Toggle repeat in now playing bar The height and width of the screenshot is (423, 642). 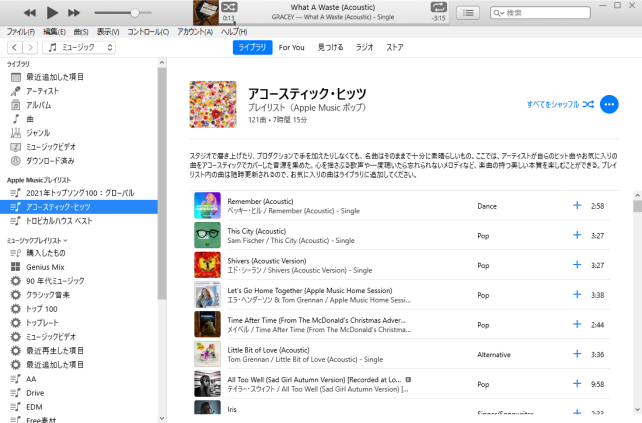(x=439, y=7)
